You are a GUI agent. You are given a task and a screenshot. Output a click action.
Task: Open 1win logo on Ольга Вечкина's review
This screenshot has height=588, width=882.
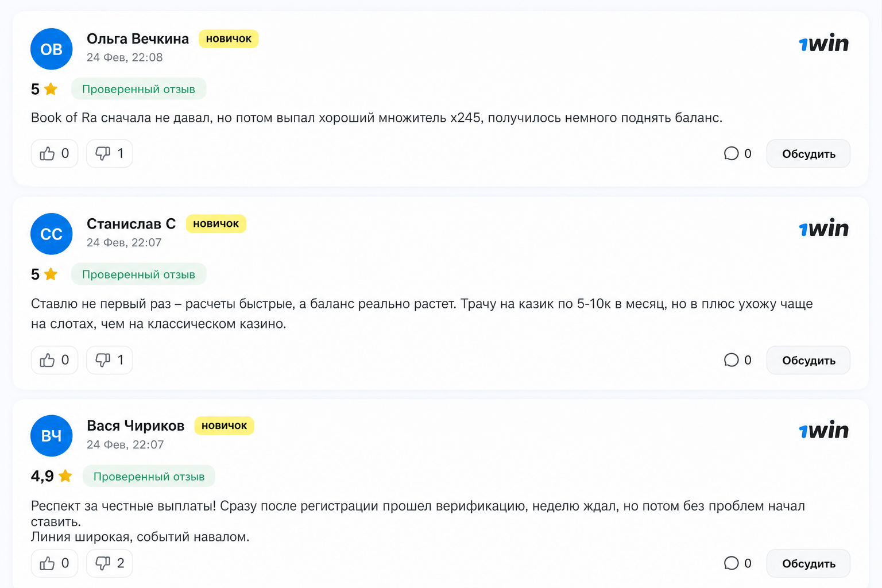[824, 43]
